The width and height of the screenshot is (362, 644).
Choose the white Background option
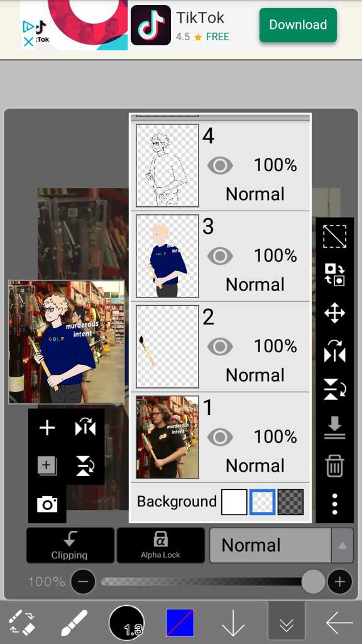(x=234, y=502)
